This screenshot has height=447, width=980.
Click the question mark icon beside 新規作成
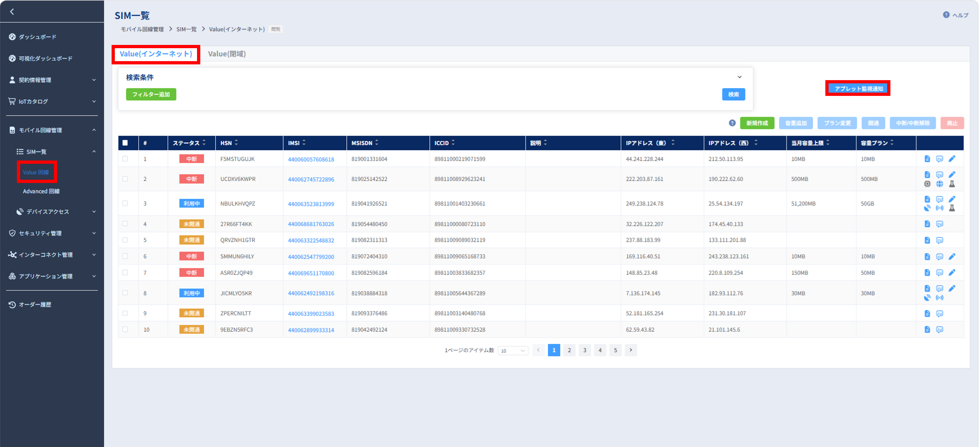click(x=732, y=123)
